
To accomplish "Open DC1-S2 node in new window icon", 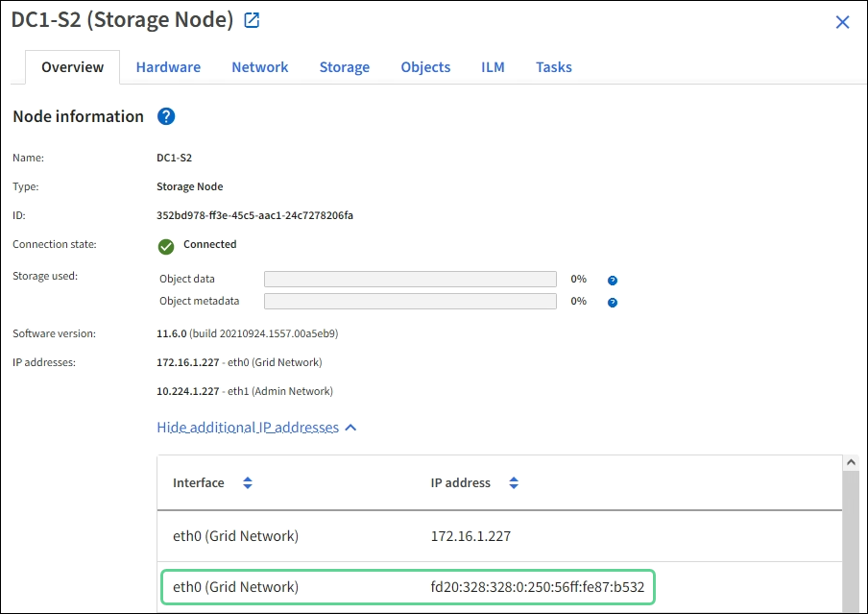I will (252, 20).
